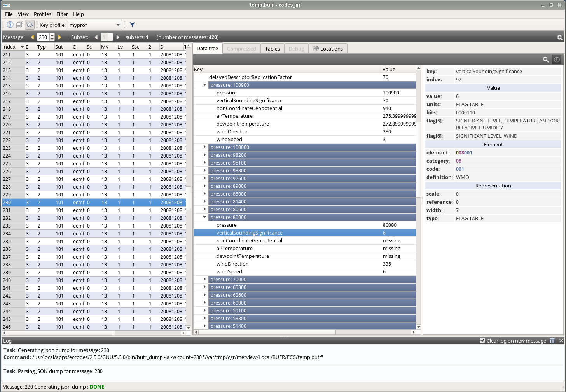This screenshot has height=392, width=566.
Task: Increment the message number spinner
Action: [x=52, y=35]
